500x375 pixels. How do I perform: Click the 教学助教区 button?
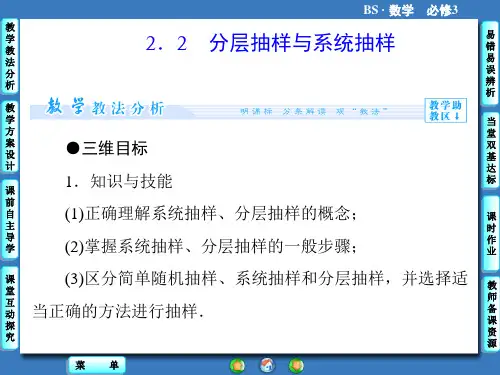coord(445,111)
